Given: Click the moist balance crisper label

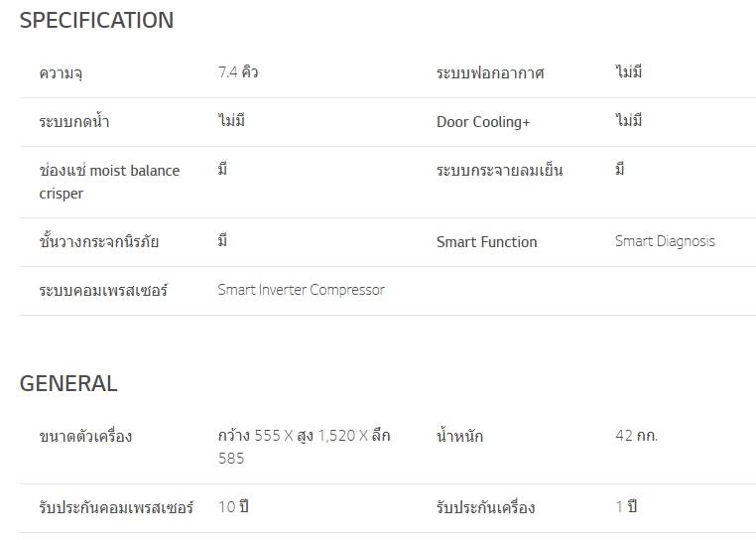Looking at the screenshot, I should pos(109,182).
